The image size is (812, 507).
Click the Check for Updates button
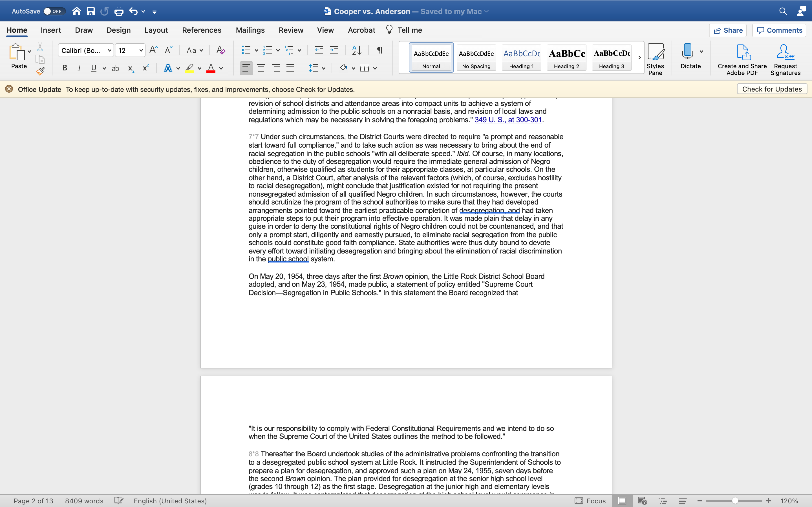pyautogui.click(x=771, y=88)
